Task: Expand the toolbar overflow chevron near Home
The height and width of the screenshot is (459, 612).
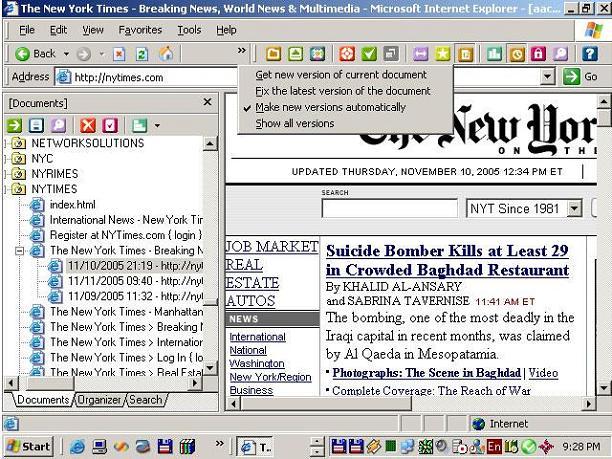Action: pyautogui.click(x=242, y=50)
